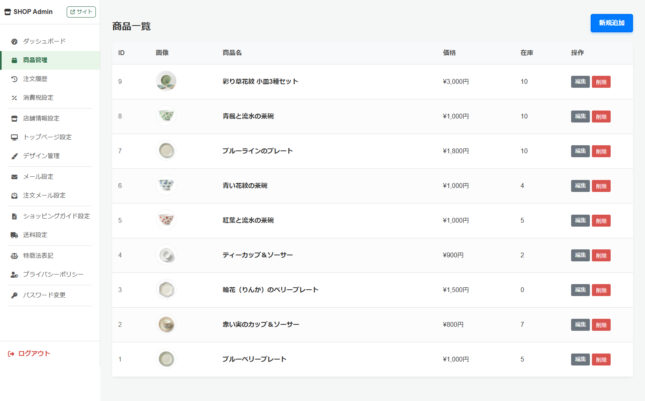Open thumbnail of product ID 5
Screen dimensions: 645x401
(166, 220)
